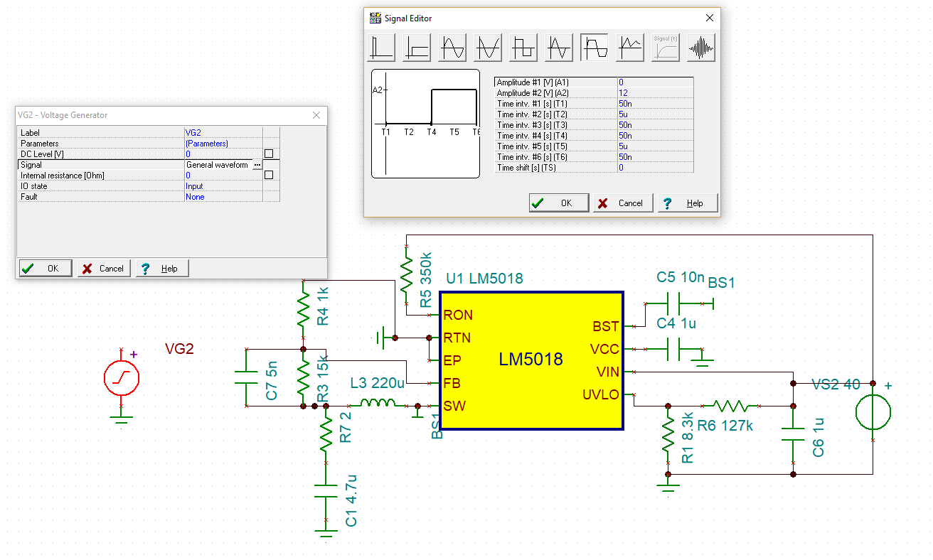This screenshot has height=560, width=933.
Task: Select the general trapezoid waveform icon
Action: [595, 48]
